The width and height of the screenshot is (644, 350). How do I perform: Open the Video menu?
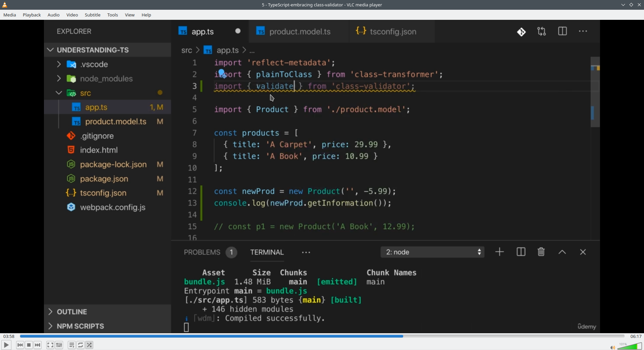(72, 15)
